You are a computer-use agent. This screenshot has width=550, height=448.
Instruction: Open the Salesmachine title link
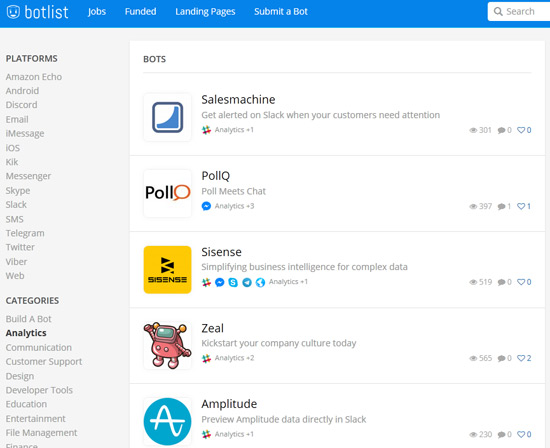pyautogui.click(x=238, y=100)
